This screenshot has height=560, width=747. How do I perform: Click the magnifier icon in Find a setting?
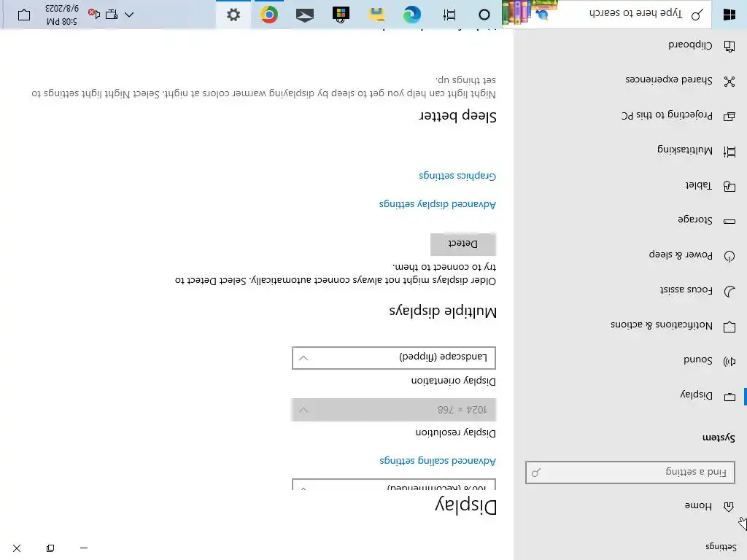[x=536, y=472]
